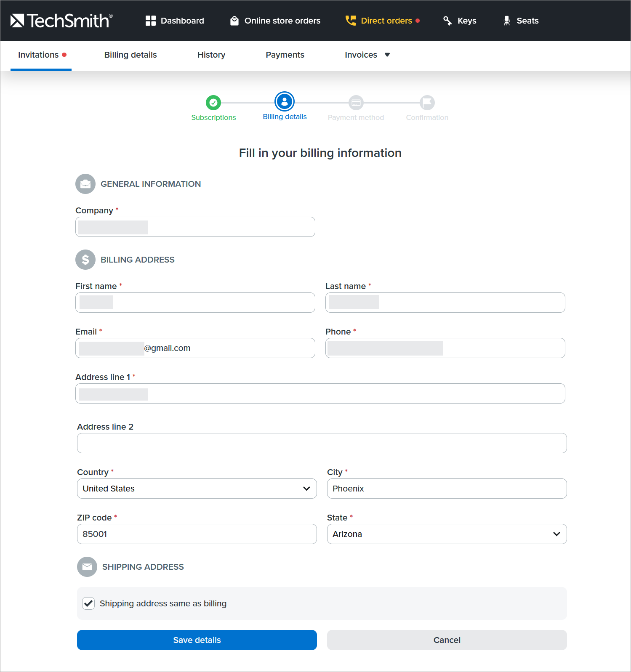The image size is (631, 672).
Task: Click the Payment method step card icon
Action: coord(356,102)
